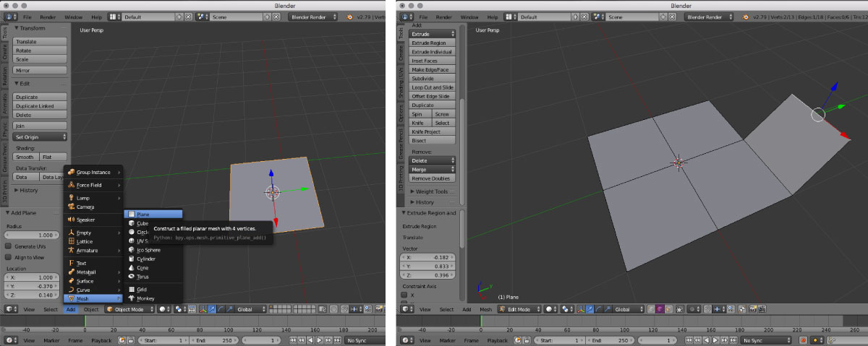Click Duplicate Linked in the left window
Image resolution: width=868 pixels, height=346 pixels.
pos(40,105)
